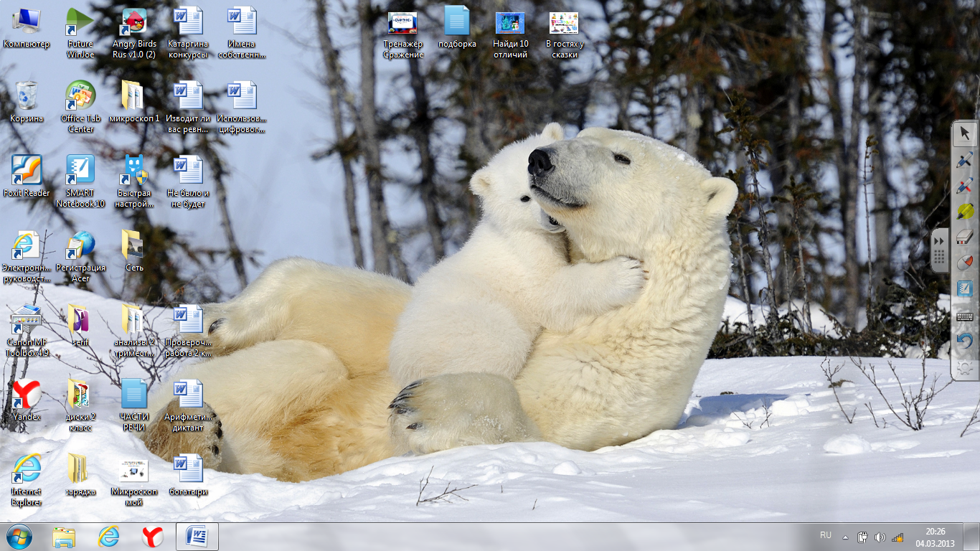The height and width of the screenshot is (551, 980).
Task: Select the Сеть folder icon
Action: (134, 251)
